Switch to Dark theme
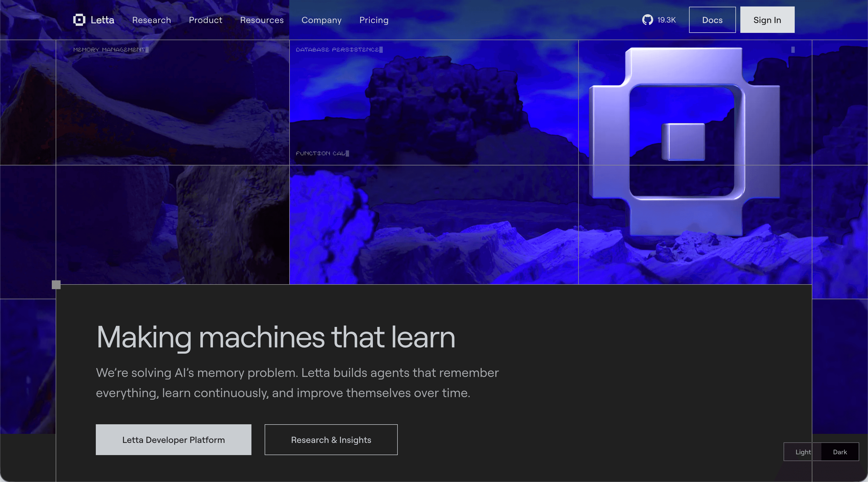Viewport: 868px width, 482px height. [x=840, y=452]
